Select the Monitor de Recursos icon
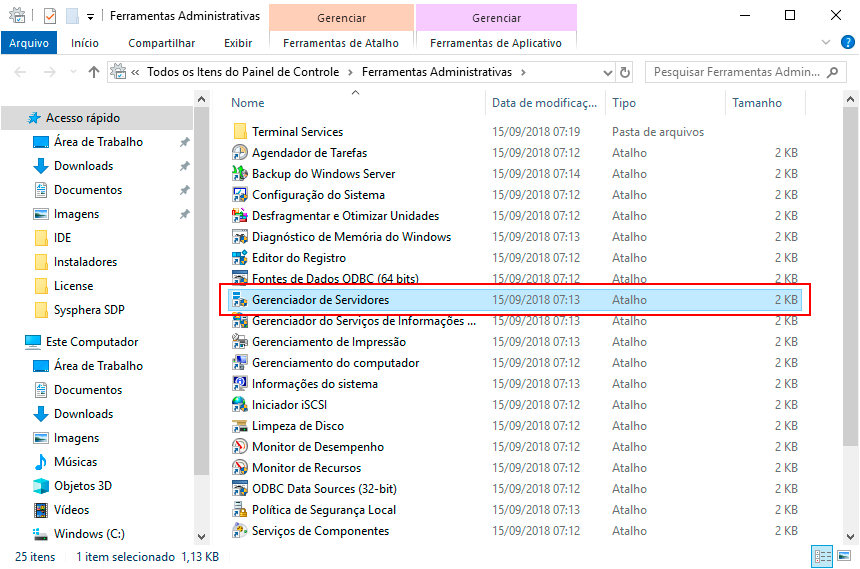Screen dimensions: 860x569 [x=240, y=467]
